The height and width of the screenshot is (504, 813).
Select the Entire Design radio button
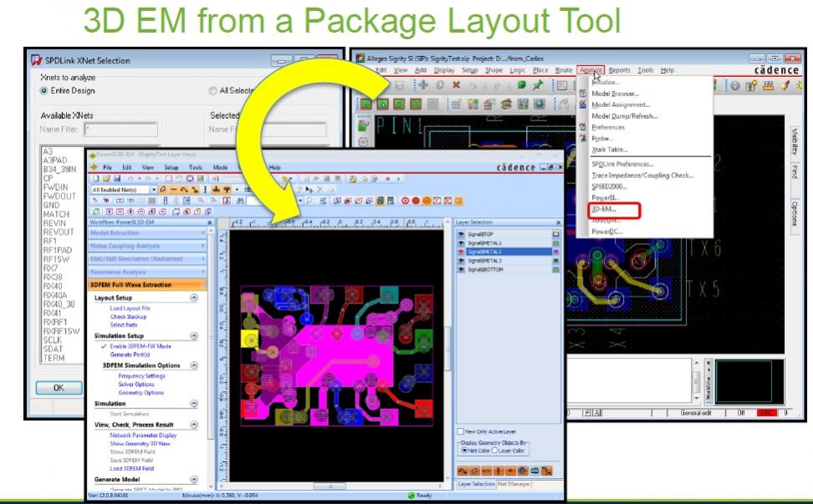tap(44, 90)
